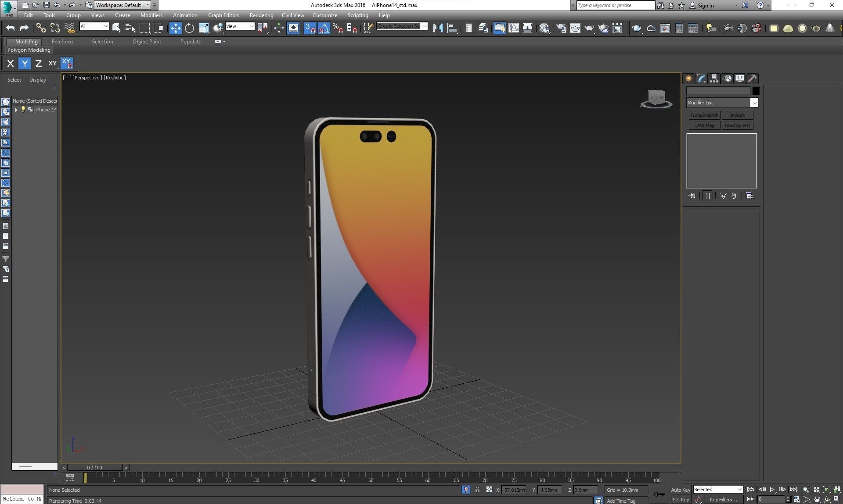Open Key Filters... dialog
Image resolution: width=843 pixels, height=504 pixels.
(x=723, y=500)
